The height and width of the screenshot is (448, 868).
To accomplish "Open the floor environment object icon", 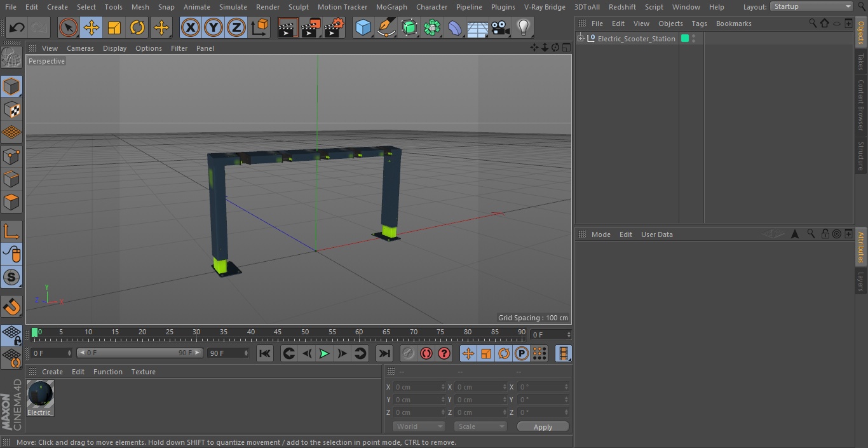I will click(478, 27).
